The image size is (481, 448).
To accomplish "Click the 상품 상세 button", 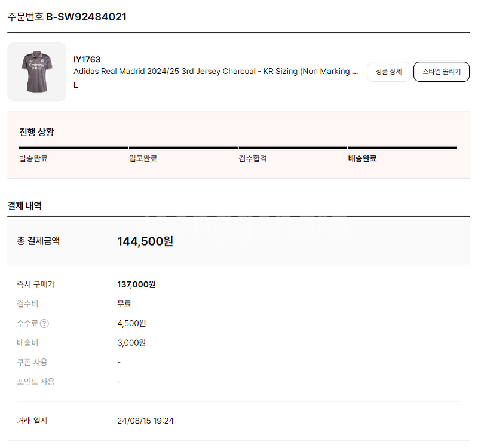I will click(388, 72).
